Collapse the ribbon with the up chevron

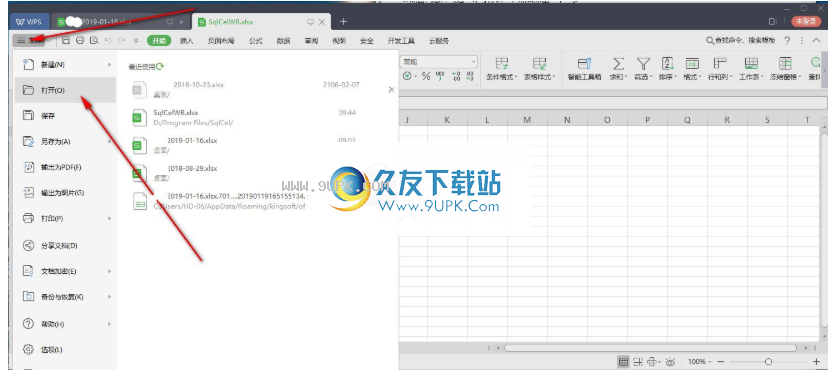coord(816,41)
